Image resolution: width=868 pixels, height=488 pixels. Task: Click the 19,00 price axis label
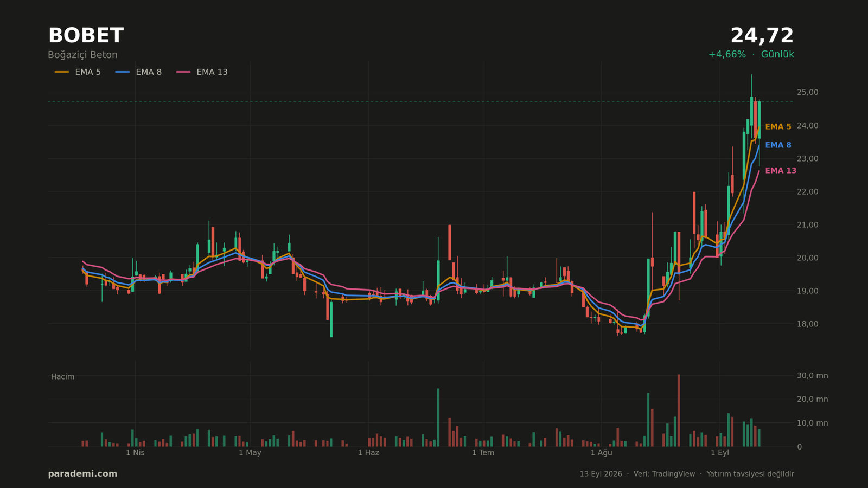tap(807, 291)
